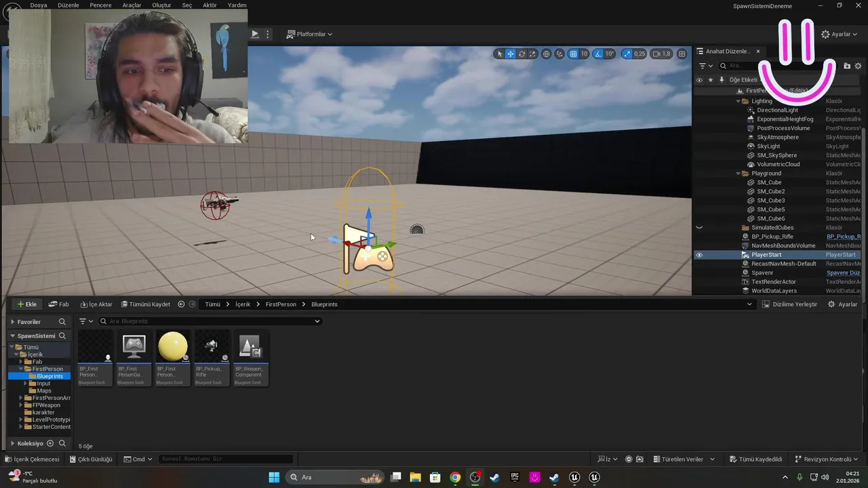868x488 pixels.
Task: Click Tümünü Kaydet save all button
Action: point(145,304)
